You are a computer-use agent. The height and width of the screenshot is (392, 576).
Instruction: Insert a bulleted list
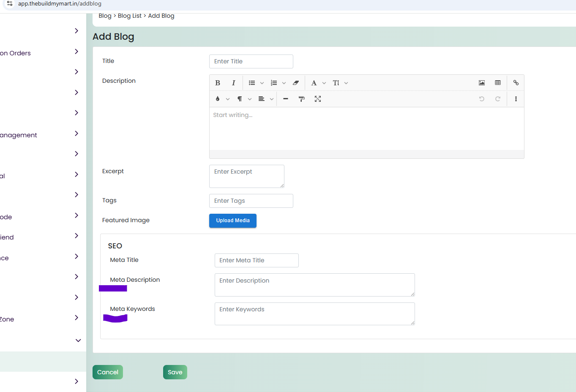[252, 83]
